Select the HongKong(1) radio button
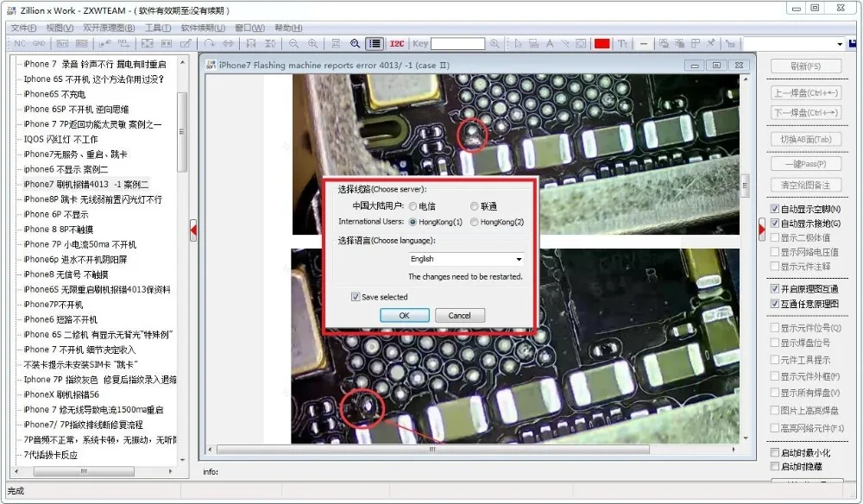The image size is (863, 504). pyautogui.click(x=413, y=222)
